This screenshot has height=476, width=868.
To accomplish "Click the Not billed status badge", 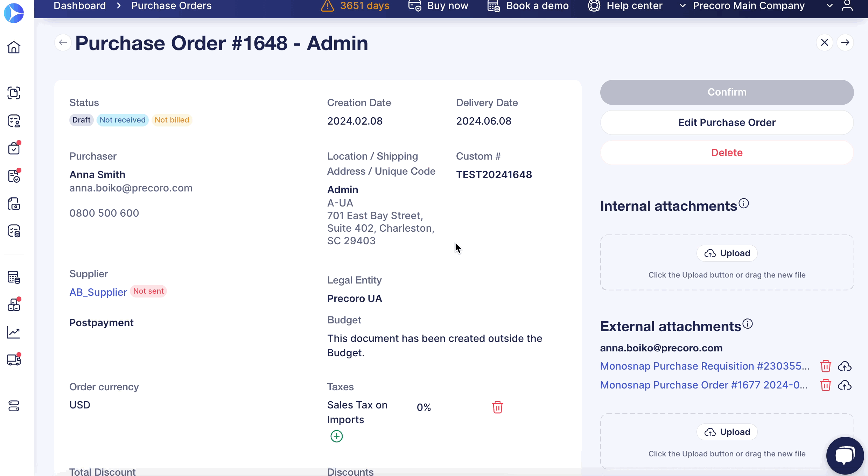I will click(172, 120).
